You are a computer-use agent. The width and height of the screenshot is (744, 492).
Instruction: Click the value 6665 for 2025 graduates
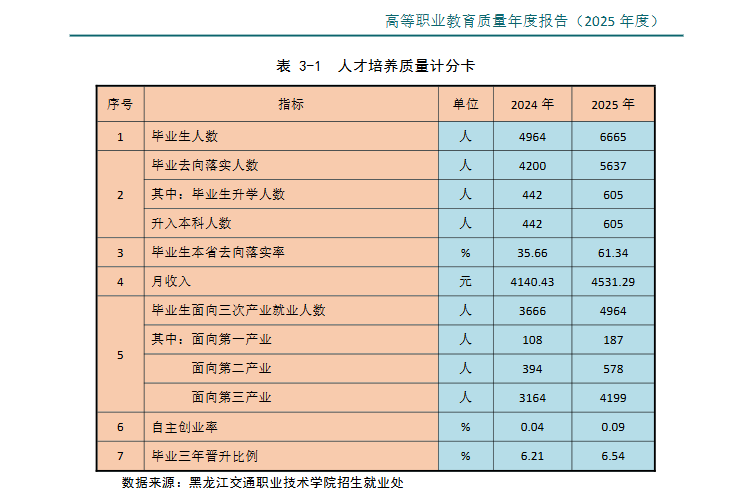(613, 137)
